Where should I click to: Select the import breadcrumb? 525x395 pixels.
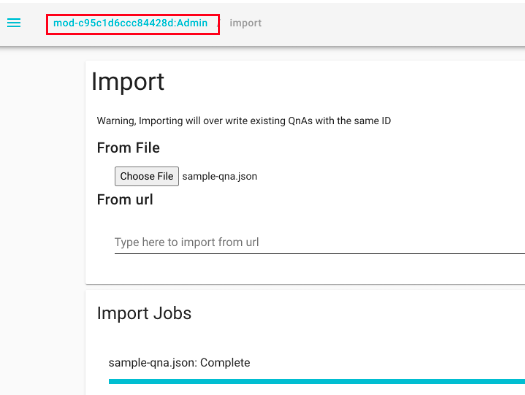[245, 23]
